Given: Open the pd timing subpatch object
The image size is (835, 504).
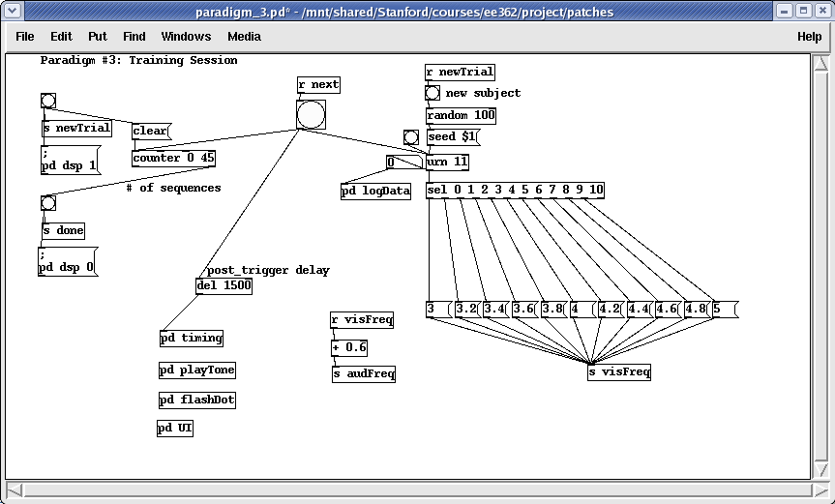Looking at the screenshot, I should [x=192, y=339].
